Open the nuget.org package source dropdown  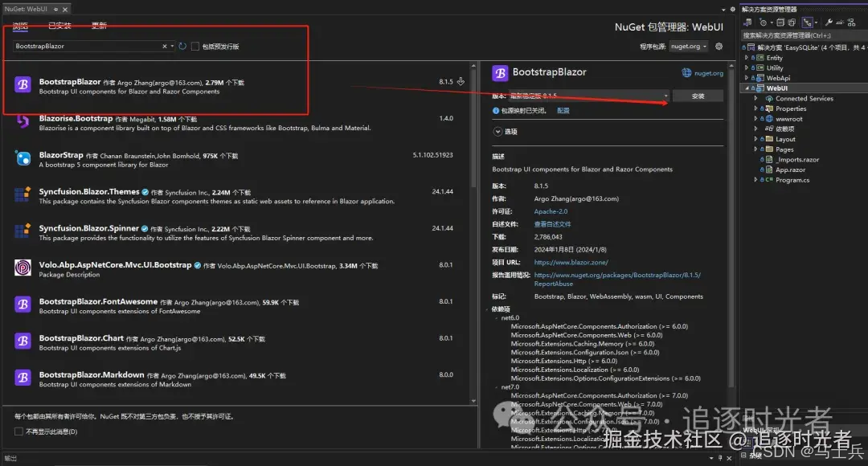tap(688, 47)
